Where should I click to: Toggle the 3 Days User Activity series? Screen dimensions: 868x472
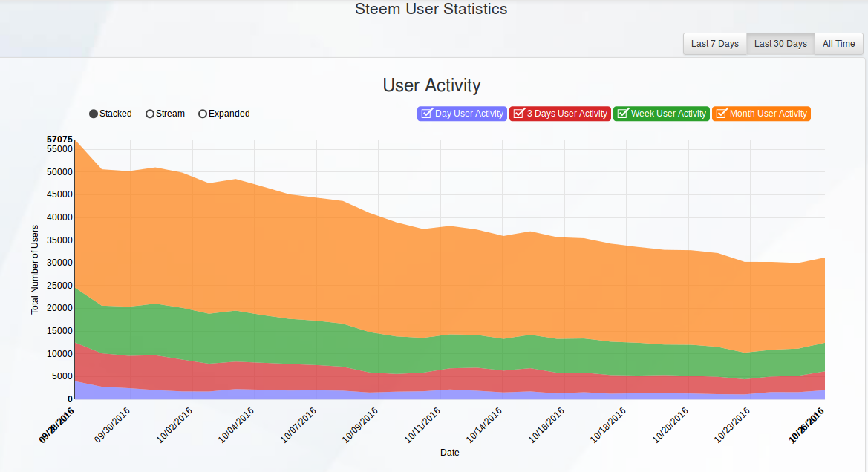coord(560,114)
